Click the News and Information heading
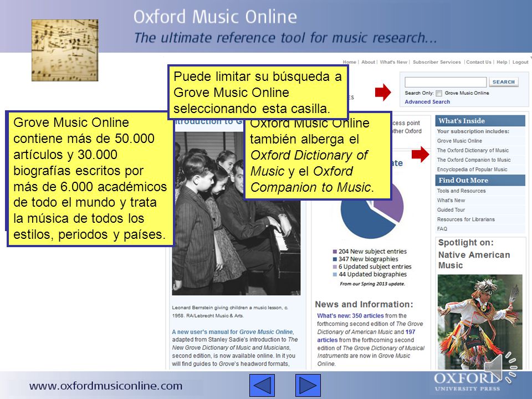Screen dimensions: 532x399 [364, 304]
